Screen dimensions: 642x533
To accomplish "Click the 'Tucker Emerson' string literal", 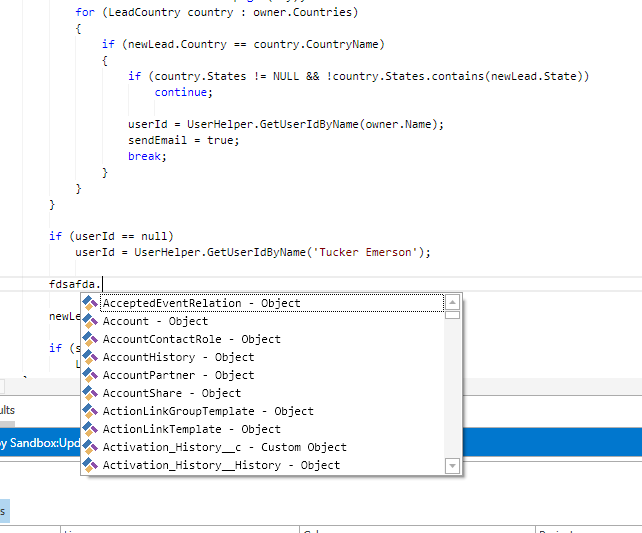I will pos(365,252).
